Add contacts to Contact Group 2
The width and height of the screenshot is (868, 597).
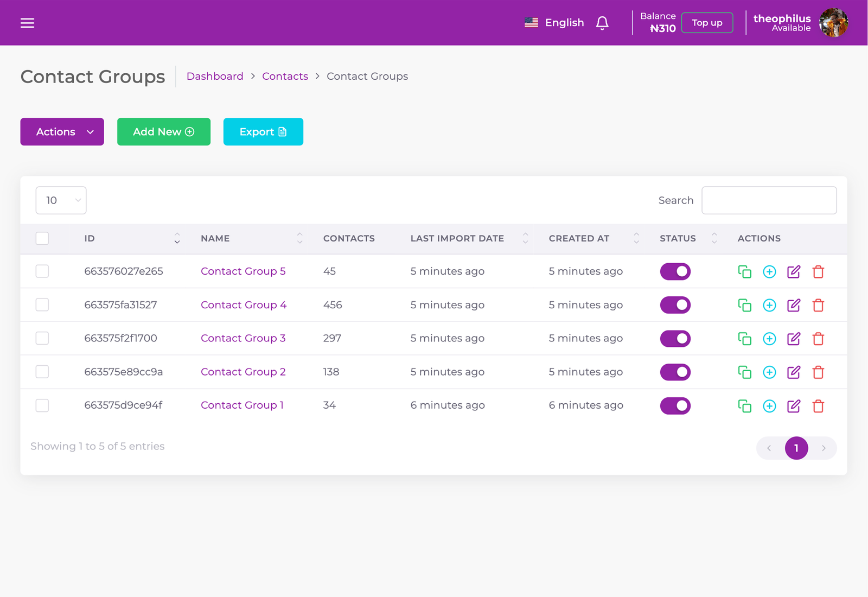[769, 372]
